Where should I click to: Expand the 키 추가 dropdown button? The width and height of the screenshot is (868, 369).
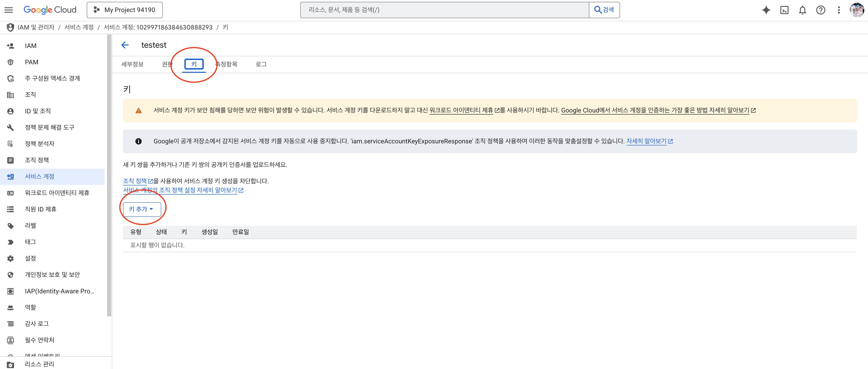[x=141, y=209]
